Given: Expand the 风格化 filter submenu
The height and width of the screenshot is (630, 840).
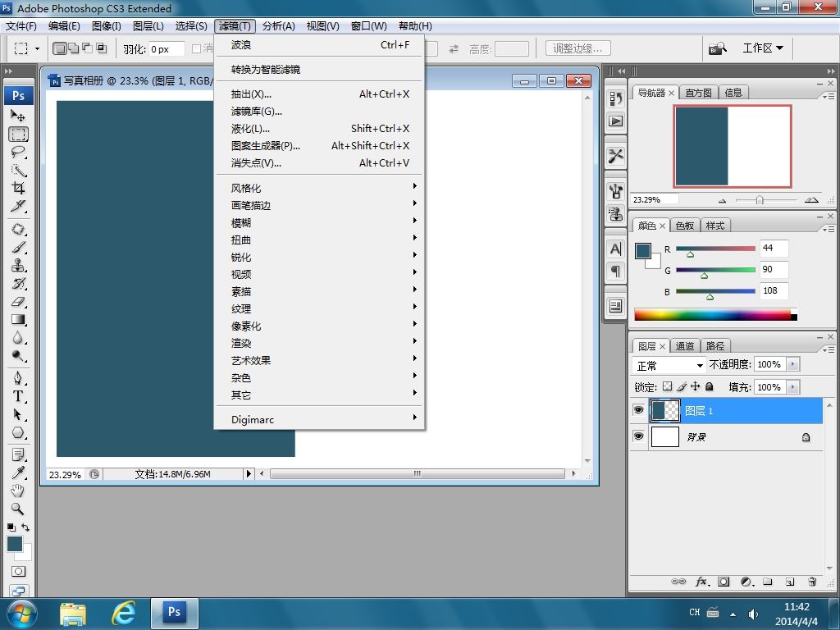Looking at the screenshot, I should pyautogui.click(x=319, y=188).
